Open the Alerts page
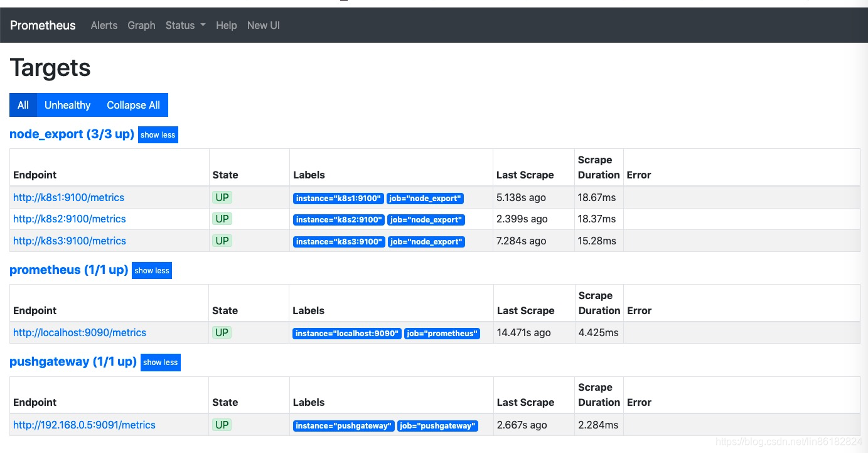Screen dimensions: 868x453 tap(104, 25)
